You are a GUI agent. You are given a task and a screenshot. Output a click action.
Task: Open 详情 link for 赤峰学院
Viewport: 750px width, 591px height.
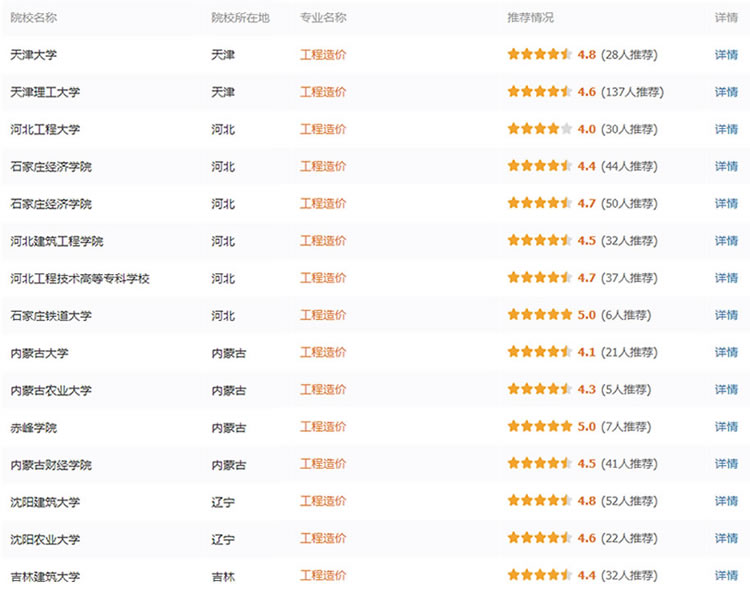point(726,427)
